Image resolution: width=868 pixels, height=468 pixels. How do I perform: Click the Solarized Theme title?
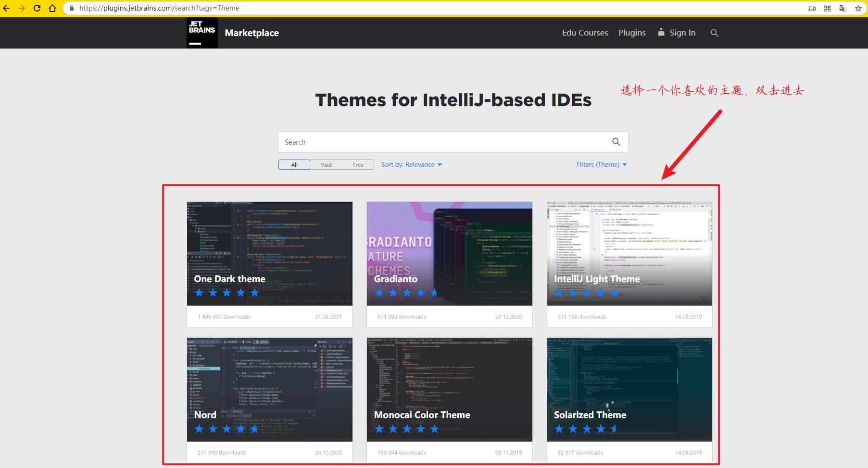[590, 415]
